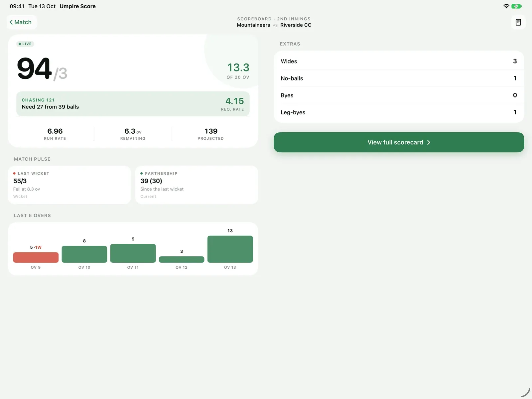Tap the 09:41 clock in status bar
532x399 pixels.
click(x=17, y=6)
